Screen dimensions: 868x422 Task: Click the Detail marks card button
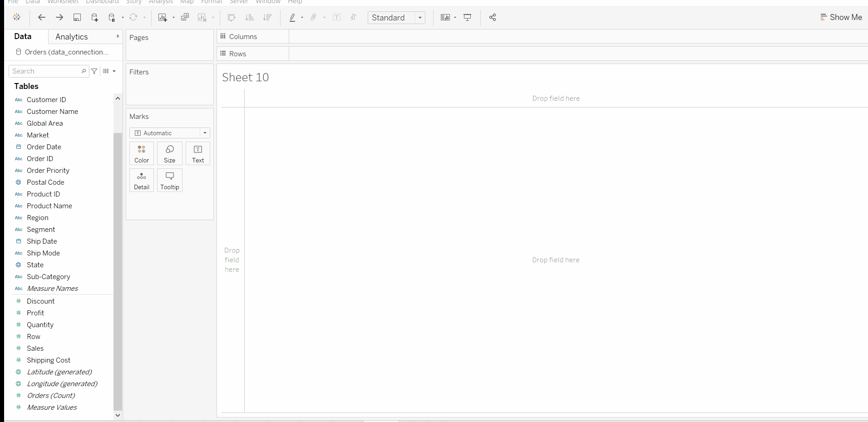(142, 181)
